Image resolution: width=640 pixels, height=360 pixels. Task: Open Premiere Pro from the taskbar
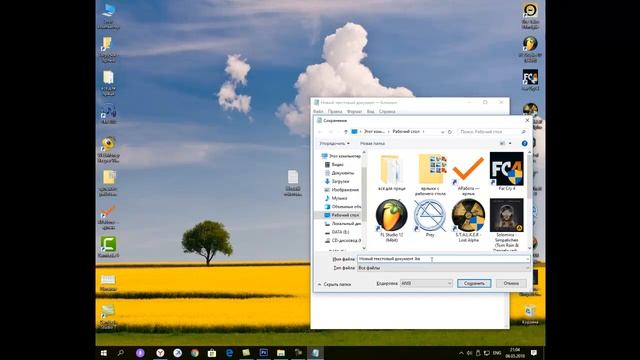click(x=264, y=353)
